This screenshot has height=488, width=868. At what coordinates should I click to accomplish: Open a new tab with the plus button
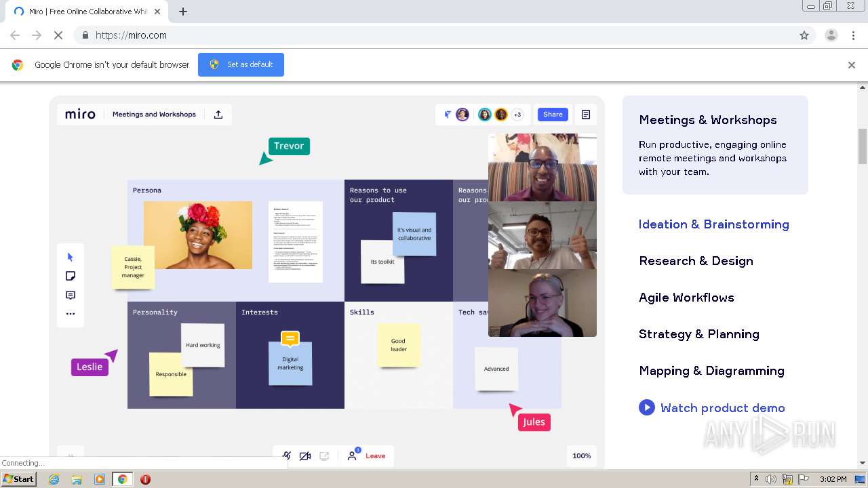click(x=183, y=12)
